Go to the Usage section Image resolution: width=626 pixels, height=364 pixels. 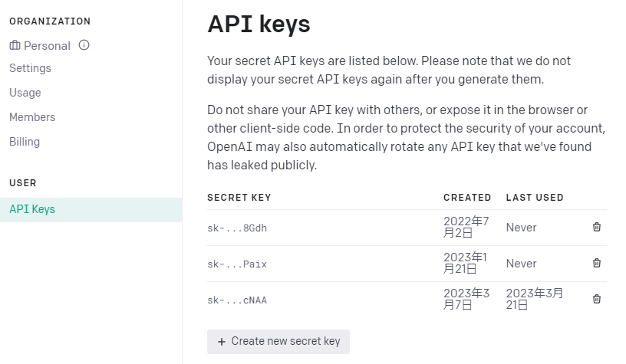click(25, 93)
